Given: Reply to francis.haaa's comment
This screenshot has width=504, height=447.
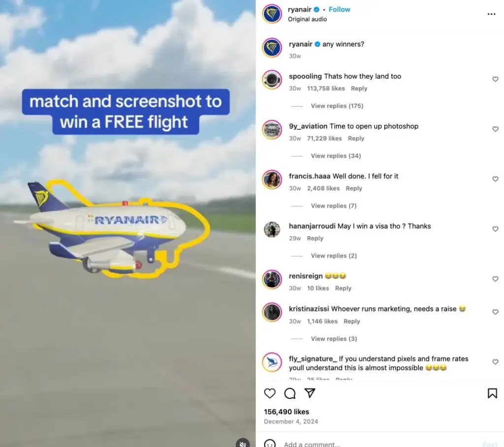Looking at the screenshot, I should point(354,188).
